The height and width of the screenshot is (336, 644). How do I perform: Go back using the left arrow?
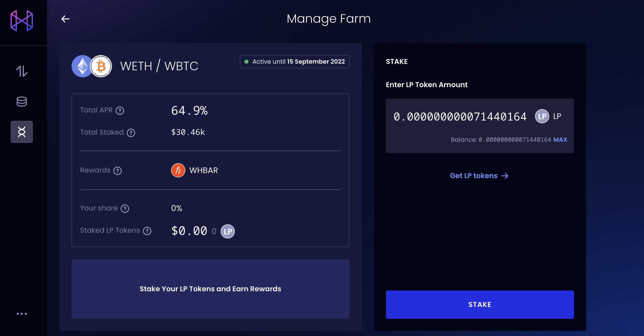tap(65, 19)
